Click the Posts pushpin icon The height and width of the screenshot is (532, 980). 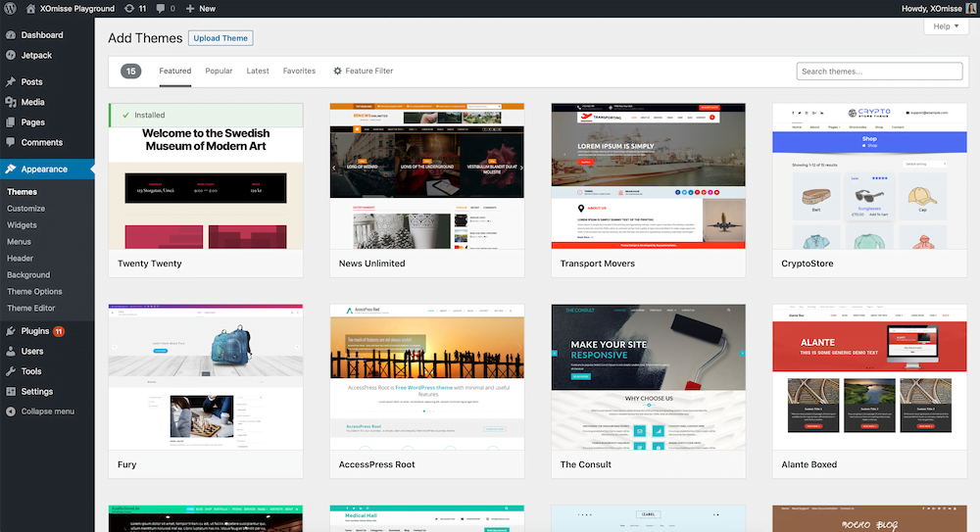tap(11, 82)
